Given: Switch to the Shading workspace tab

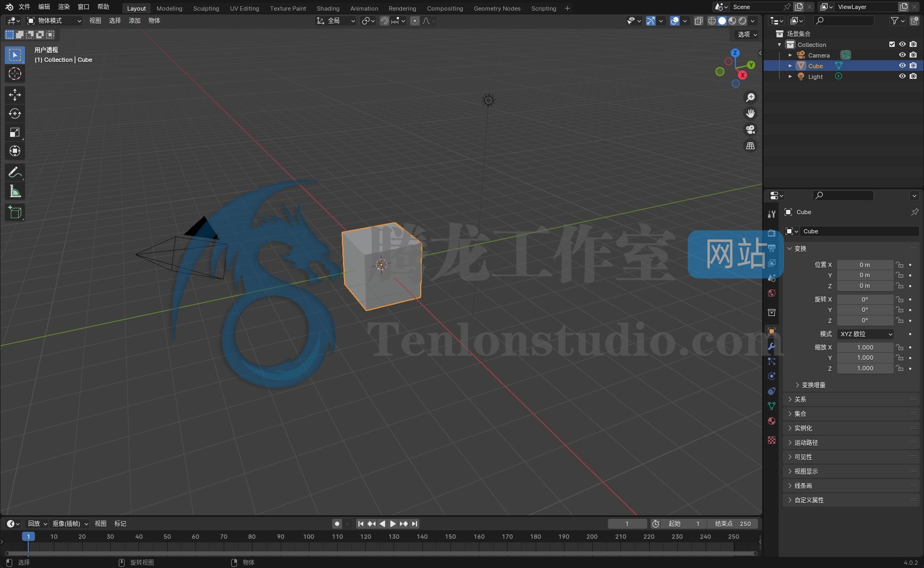Looking at the screenshot, I should point(328,9).
